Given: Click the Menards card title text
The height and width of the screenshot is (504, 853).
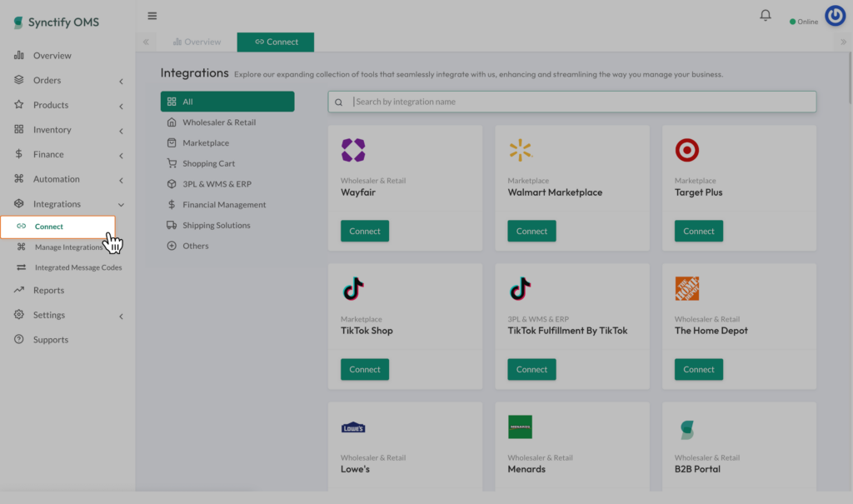Looking at the screenshot, I should (526, 469).
